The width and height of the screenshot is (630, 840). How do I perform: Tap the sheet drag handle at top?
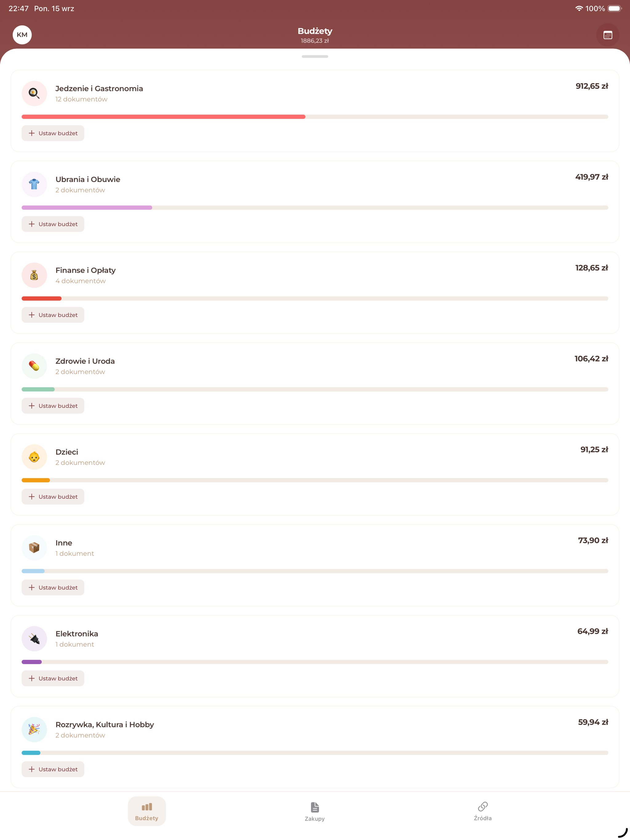coord(315,57)
